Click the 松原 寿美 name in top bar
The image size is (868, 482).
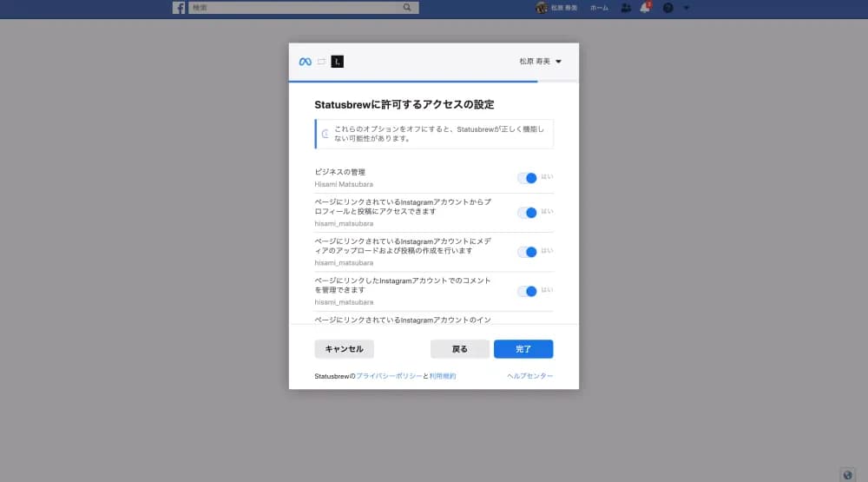coord(564,8)
